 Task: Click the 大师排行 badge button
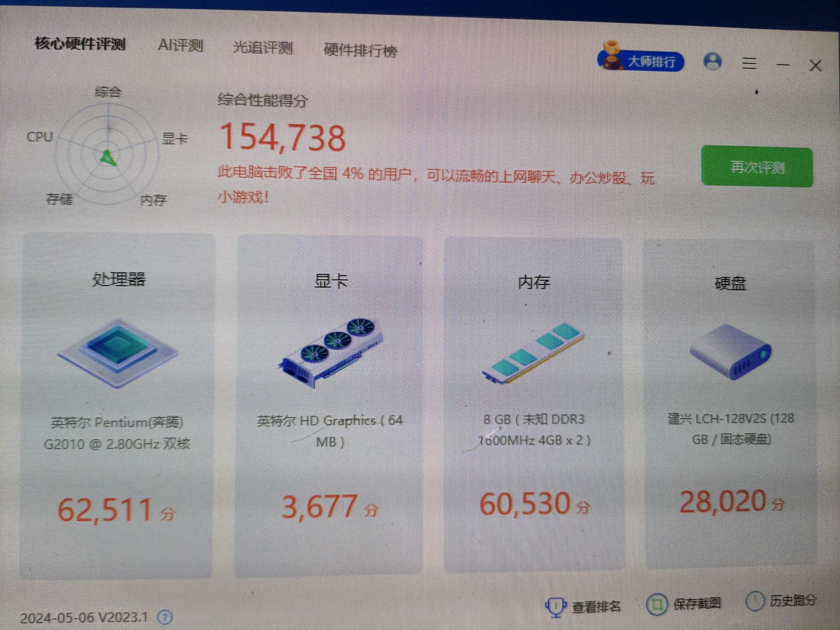click(640, 61)
